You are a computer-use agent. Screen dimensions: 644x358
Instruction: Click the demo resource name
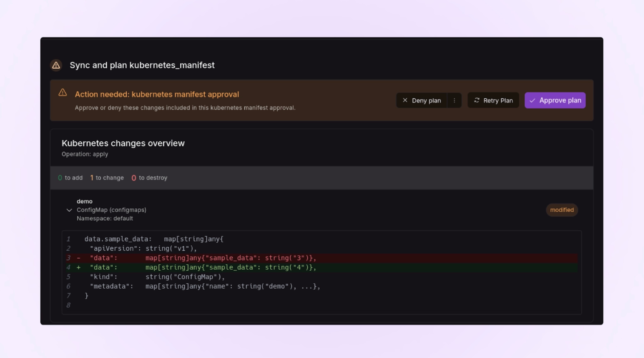85,201
